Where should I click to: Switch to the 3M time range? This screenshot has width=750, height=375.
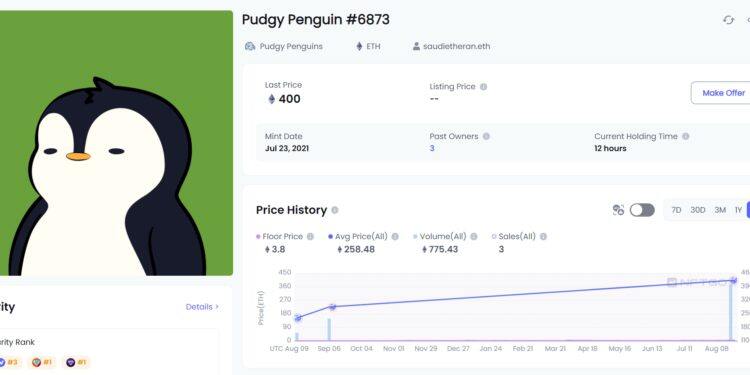tap(720, 210)
